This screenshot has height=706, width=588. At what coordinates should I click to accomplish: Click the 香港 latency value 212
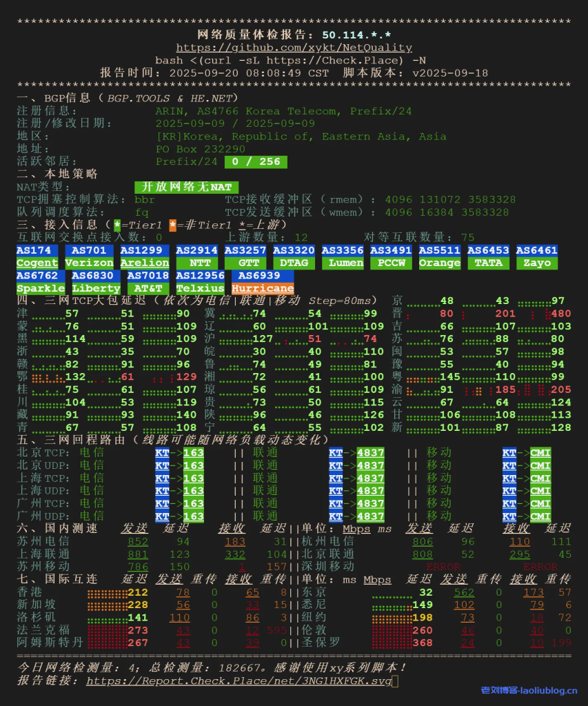pyautogui.click(x=138, y=592)
